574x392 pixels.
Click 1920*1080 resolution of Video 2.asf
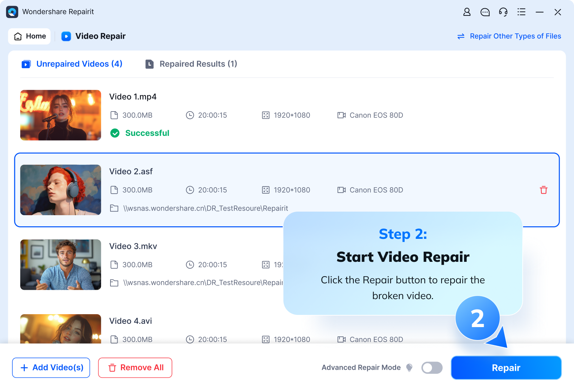pyautogui.click(x=292, y=190)
